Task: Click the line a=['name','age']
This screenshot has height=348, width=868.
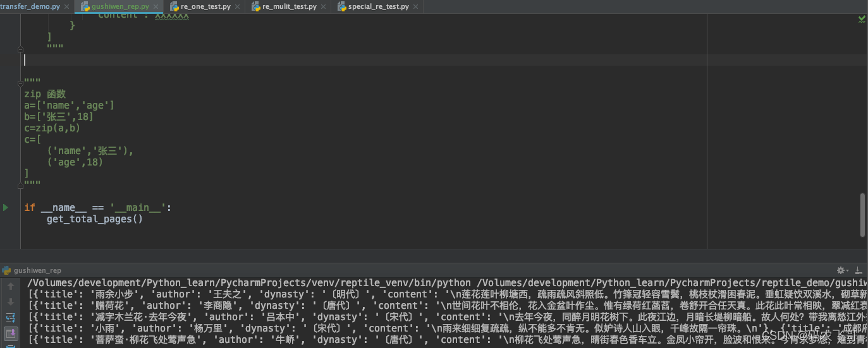Action: tap(70, 105)
